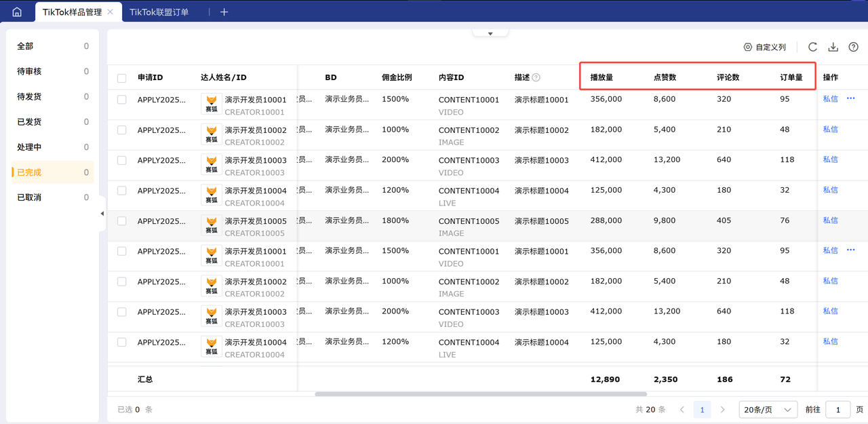Tick checkbox of first 演示开发员10002 row

(122, 130)
